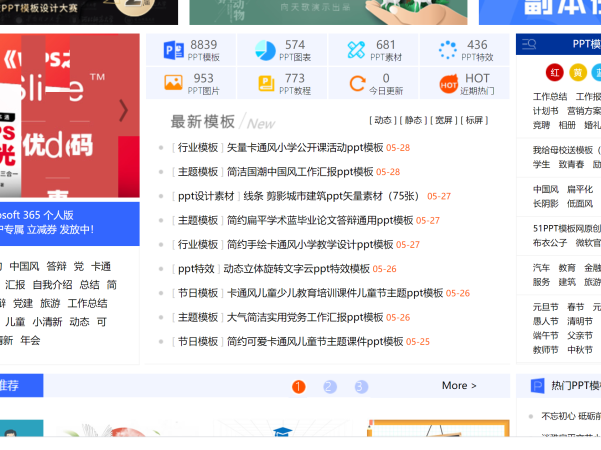Select the 标屏 filter option
Viewport: 601px width, 450px height.
(474, 120)
